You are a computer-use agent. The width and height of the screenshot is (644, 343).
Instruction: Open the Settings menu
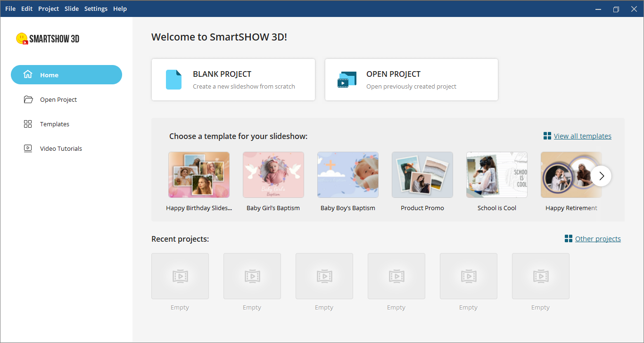point(96,8)
